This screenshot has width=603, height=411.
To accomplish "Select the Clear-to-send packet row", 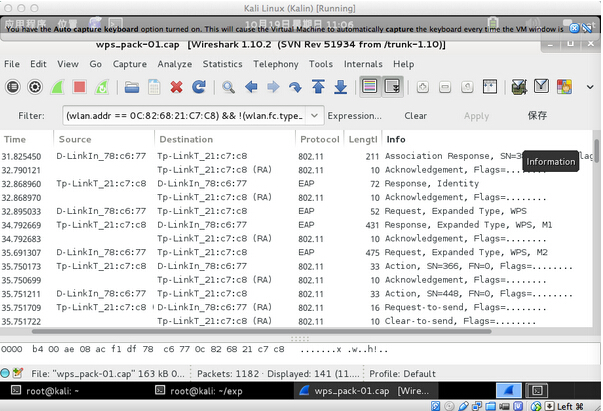I will (296, 321).
